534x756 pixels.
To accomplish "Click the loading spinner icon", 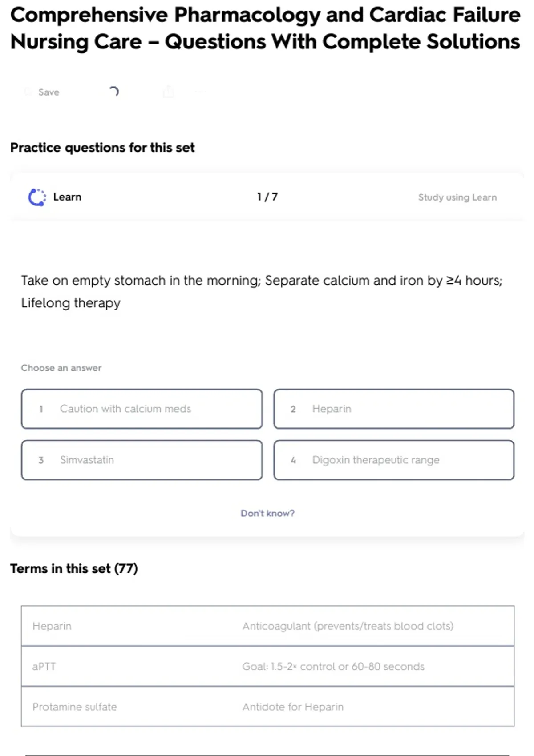I will tap(114, 92).
